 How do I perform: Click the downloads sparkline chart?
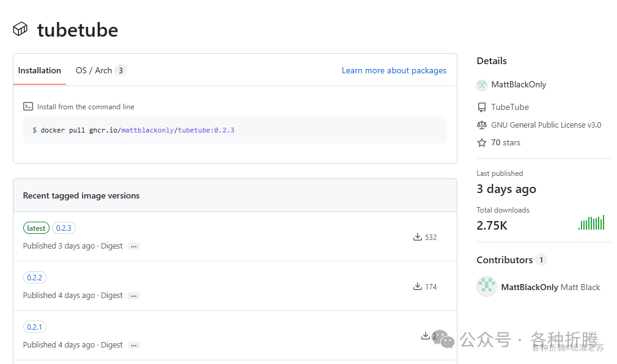(591, 223)
